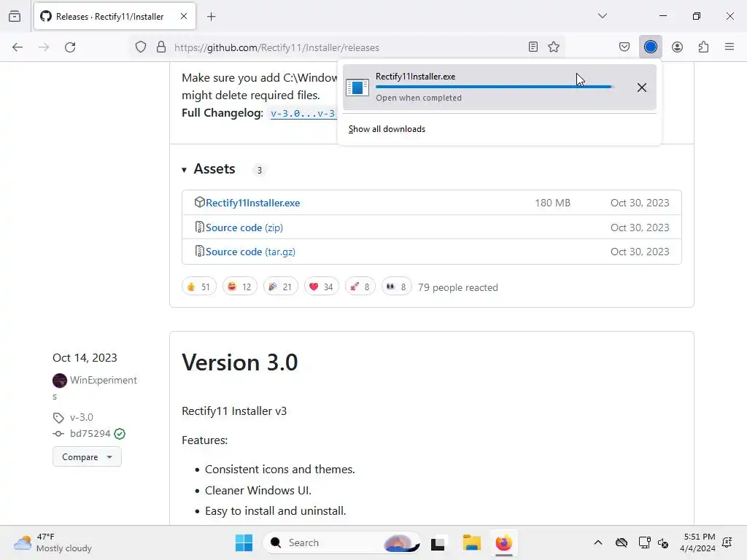747x560 pixels.
Task: Download Source code (tar.gz)
Action: pyautogui.click(x=251, y=252)
